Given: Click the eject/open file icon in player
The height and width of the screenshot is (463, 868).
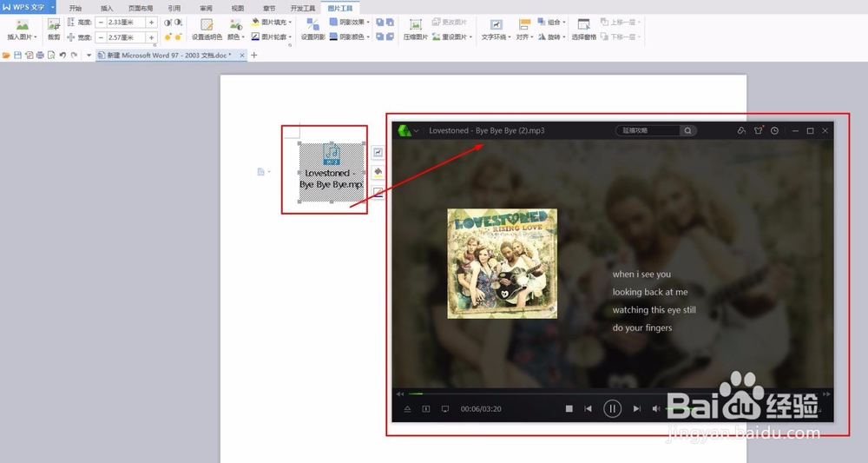Looking at the screenshot, I should click(x=407, y=409).
